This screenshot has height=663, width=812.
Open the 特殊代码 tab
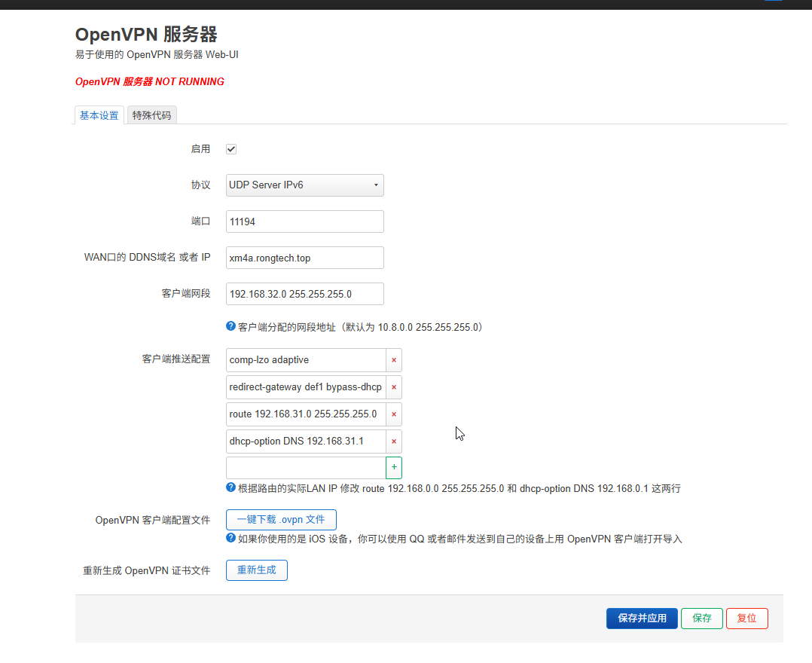pyautogui.click(x=151, y=115)
